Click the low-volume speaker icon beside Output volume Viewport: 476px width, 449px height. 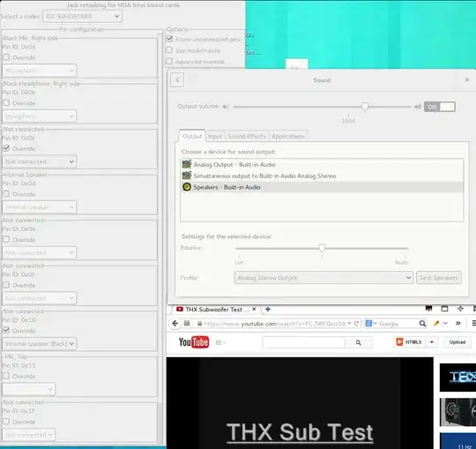[226, 107]
